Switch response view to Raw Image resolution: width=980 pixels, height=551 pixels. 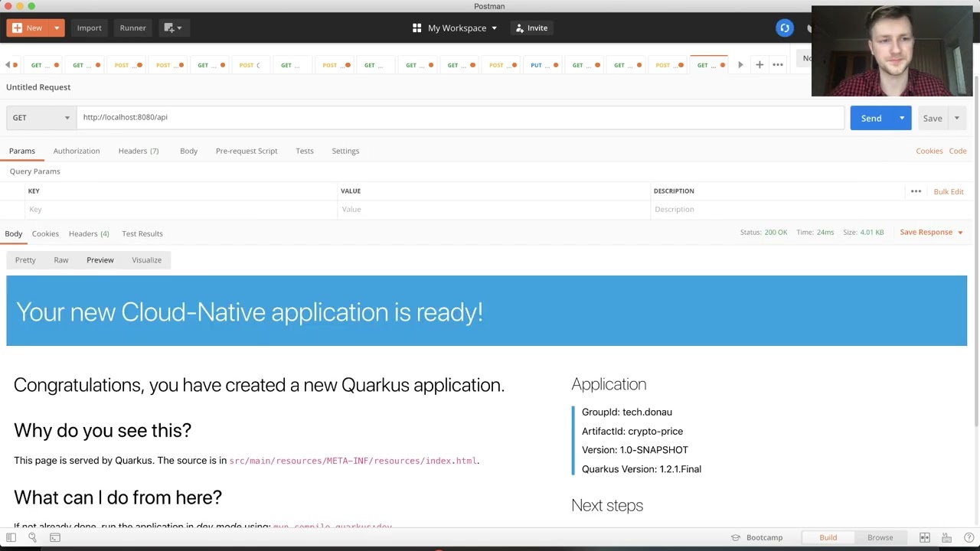click(61, 260)
